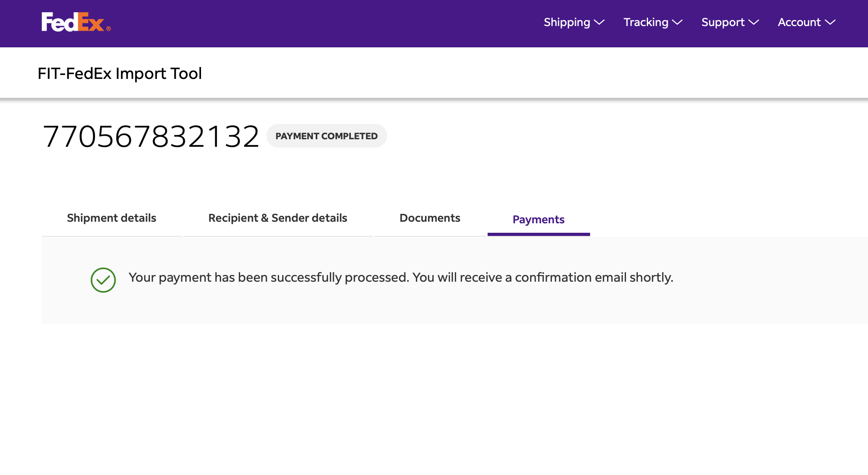Click the FIT-FedEx Import Tool title
Screen dimensions: 868x475
point(120,73)
